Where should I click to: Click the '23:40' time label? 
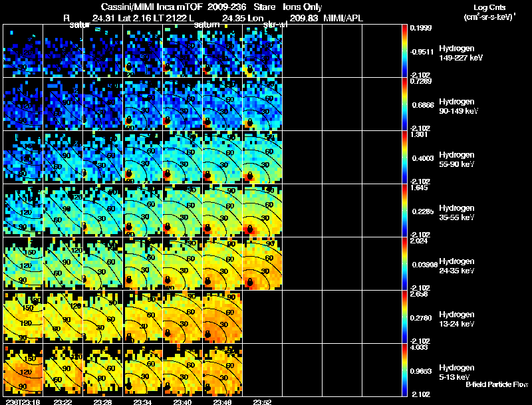tap(183, 402)
